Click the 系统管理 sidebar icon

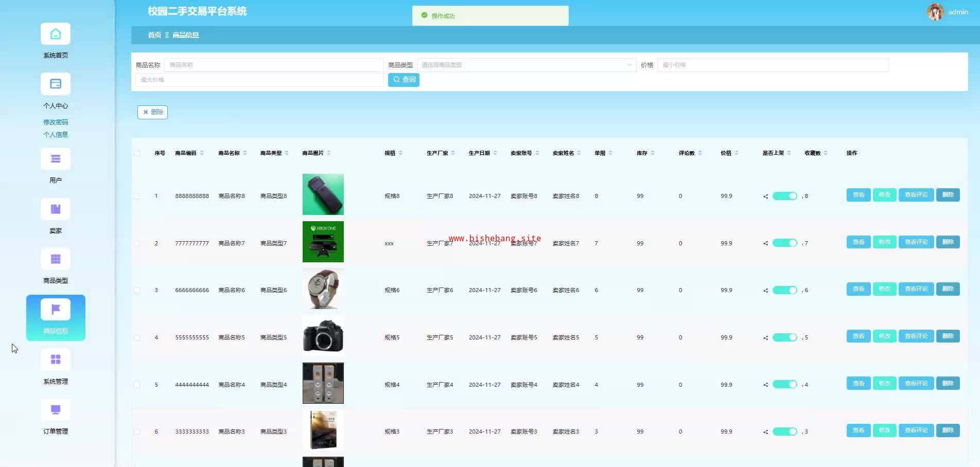pyautogui.click(x=56, y=360)
